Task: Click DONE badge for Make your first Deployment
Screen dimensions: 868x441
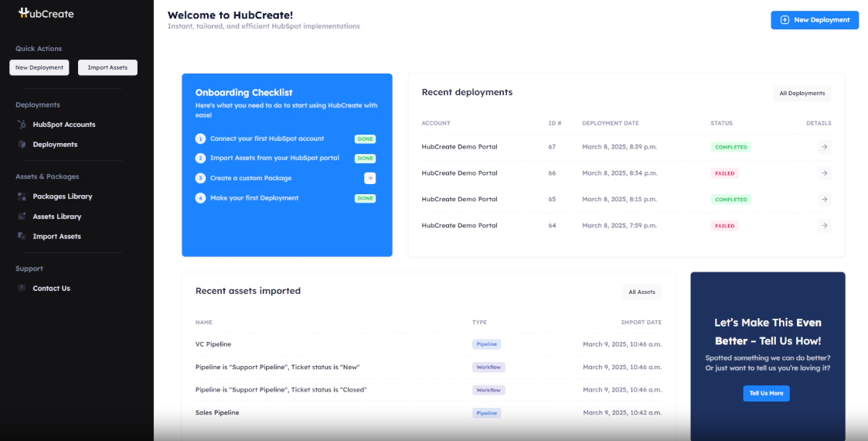Action: coord(366,198)
